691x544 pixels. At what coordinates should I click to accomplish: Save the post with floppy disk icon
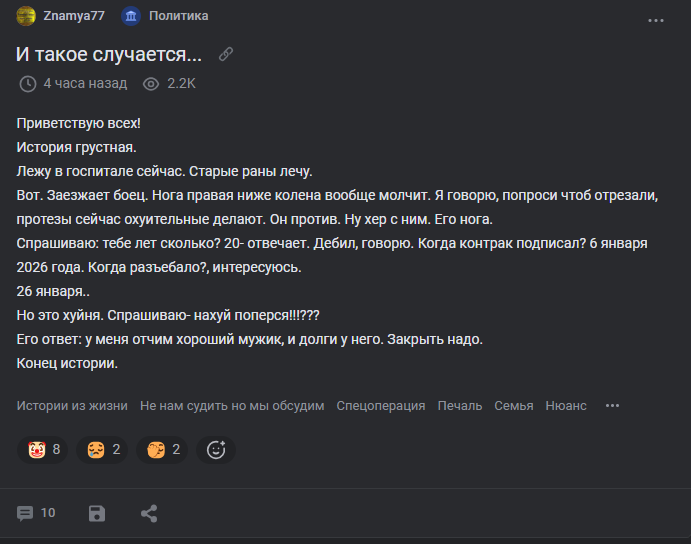97,514
